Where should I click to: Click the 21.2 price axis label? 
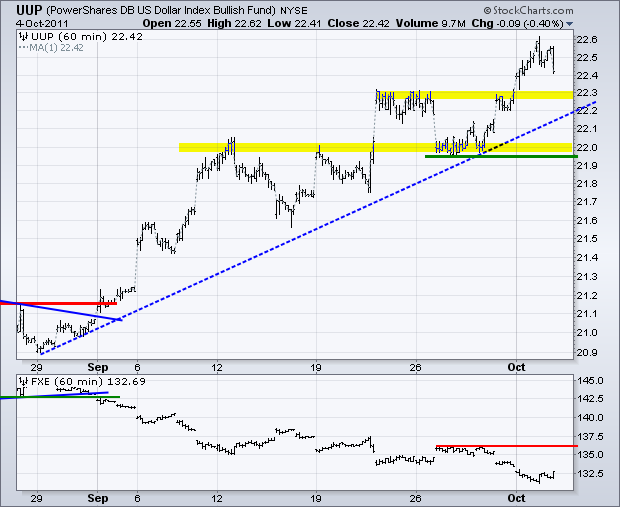pyautogui.click(x=587, y=296)
